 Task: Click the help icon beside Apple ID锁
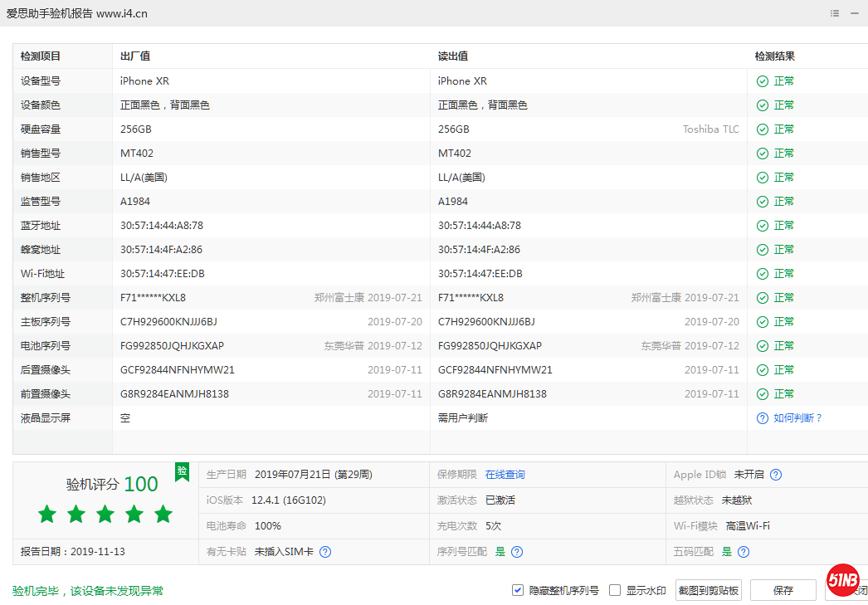776,474
